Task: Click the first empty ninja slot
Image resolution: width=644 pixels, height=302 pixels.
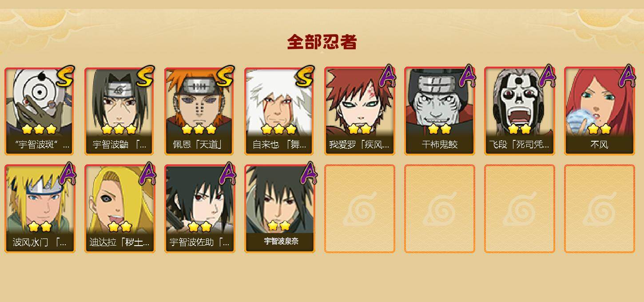Action: [360, 209]
